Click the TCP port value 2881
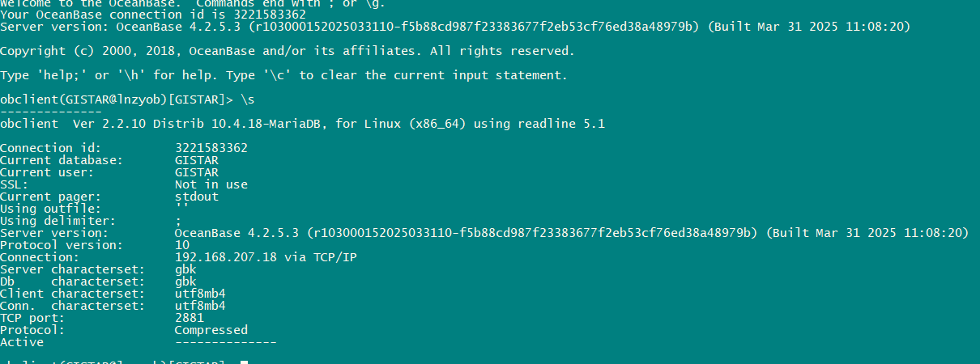 pos(190,318)
